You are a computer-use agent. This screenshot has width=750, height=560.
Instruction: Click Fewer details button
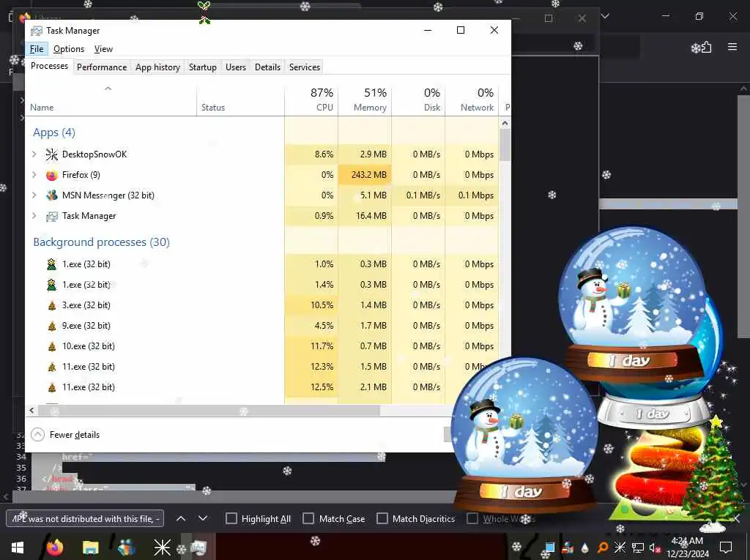click(65, 435)
